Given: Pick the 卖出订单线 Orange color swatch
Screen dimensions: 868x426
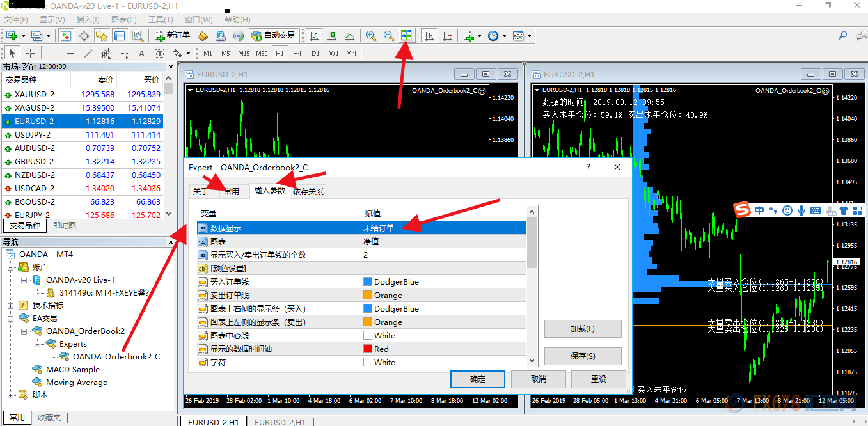Looking at the screenshot, I should point(368,295).
